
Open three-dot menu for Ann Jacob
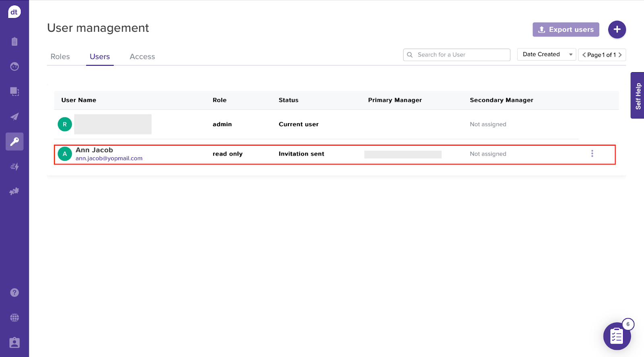[x=592, y=154]
